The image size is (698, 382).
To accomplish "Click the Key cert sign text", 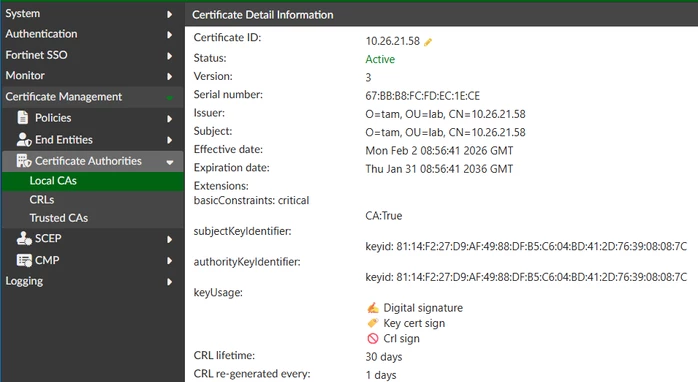I will point(414,323).
